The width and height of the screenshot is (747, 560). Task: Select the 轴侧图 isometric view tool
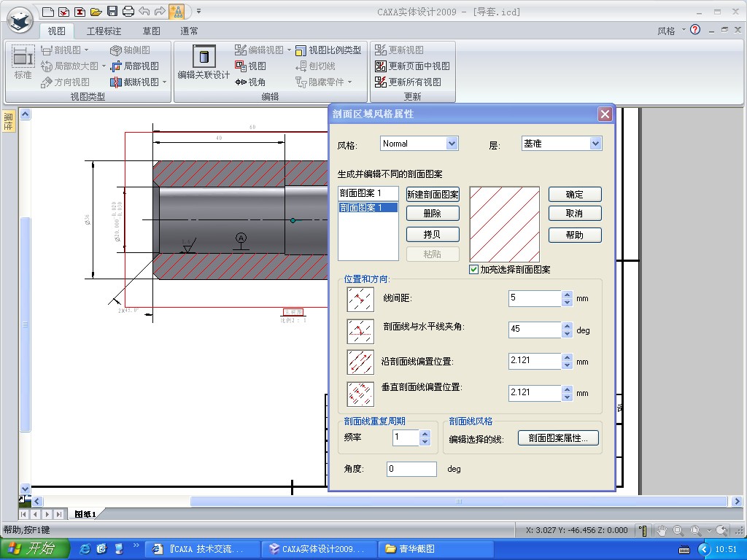(130, 50)
